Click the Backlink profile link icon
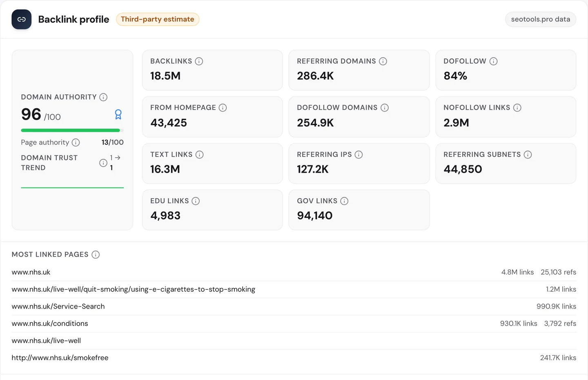The height and width of the screenshot is (380, 588). [22, 19]
